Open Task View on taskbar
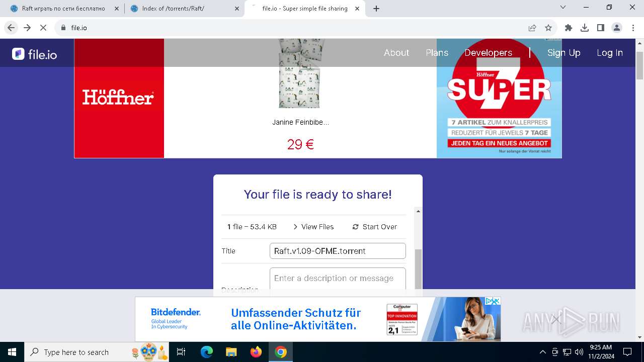 click(x=181, y=352)
